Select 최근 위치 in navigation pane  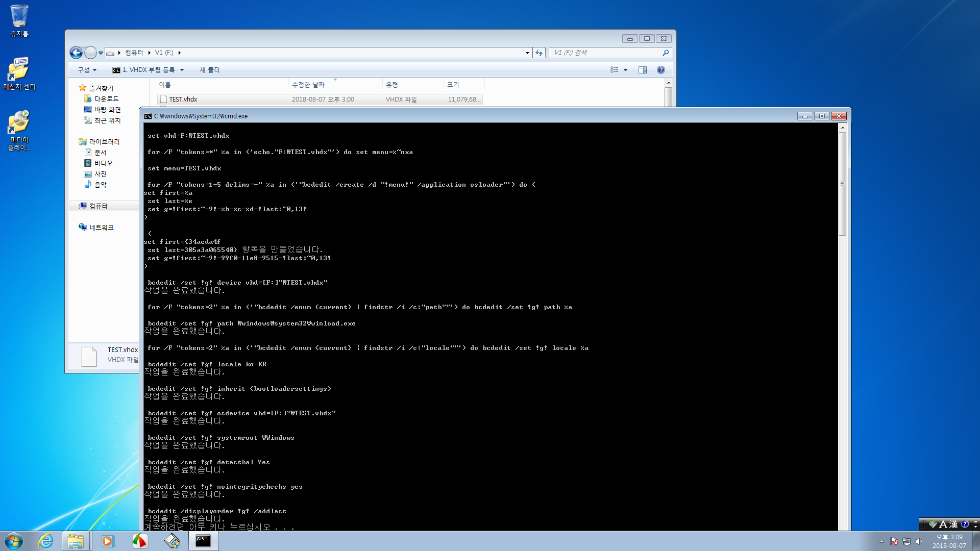102,120
